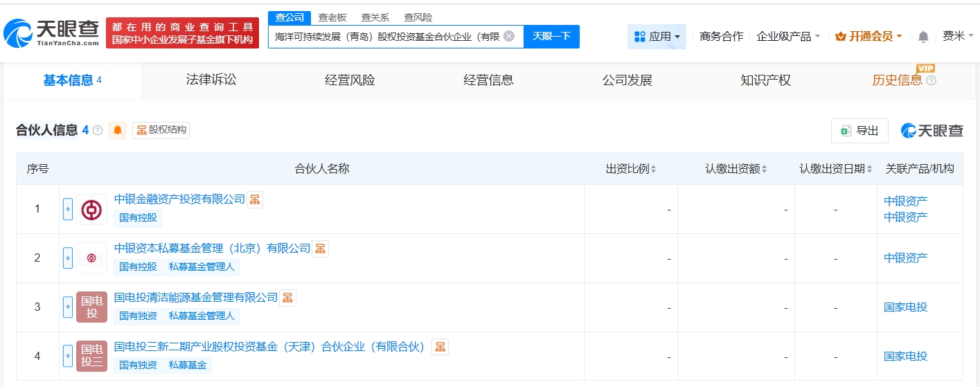This screenshot has height=387, width=980.
Task: Click the 导出 export button
Action: click(859, 131)
